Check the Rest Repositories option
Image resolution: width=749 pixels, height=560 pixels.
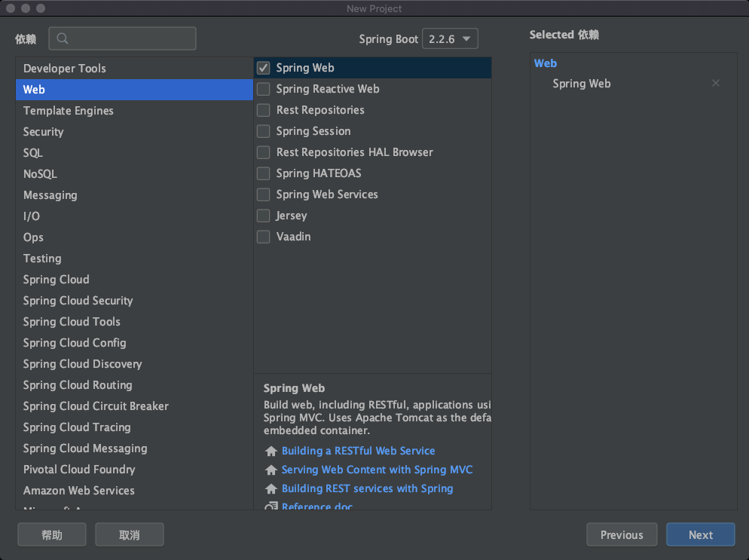coord(264,110)
